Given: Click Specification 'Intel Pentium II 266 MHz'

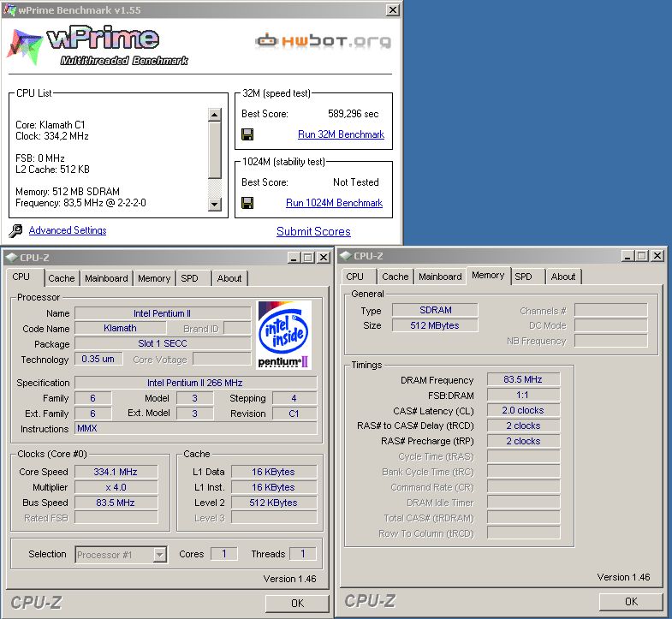Looking at the screenshot, I should tap(195, 383).
